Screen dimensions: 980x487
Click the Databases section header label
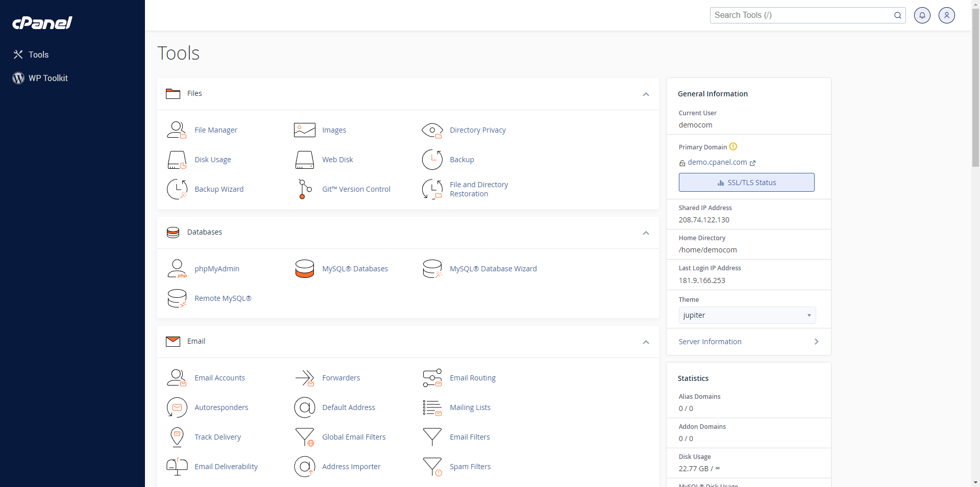(205, 232)
